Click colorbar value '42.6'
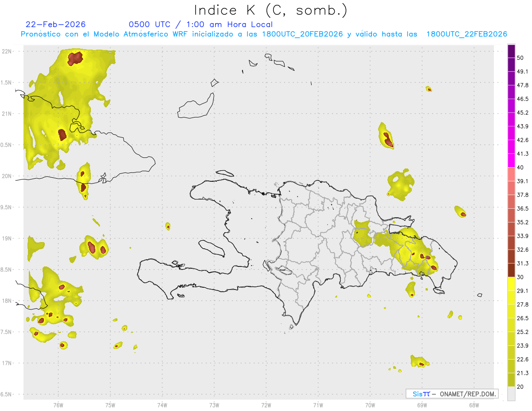 click(x=523, y=140)
